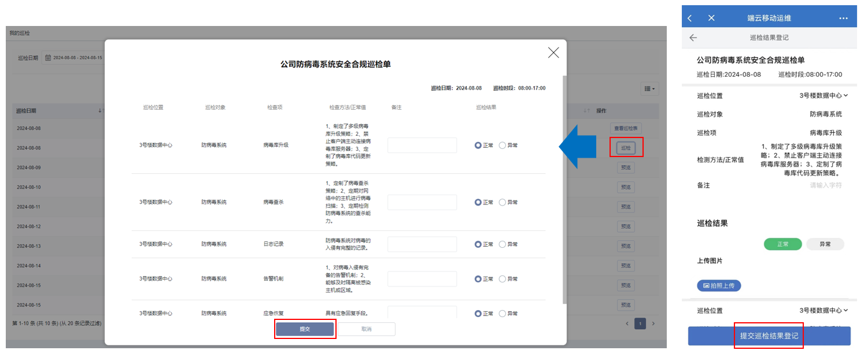The height and width of the screenshot is (354, 868).
Task: Click the next page chevron in pagination
Action: coord(653,324)
